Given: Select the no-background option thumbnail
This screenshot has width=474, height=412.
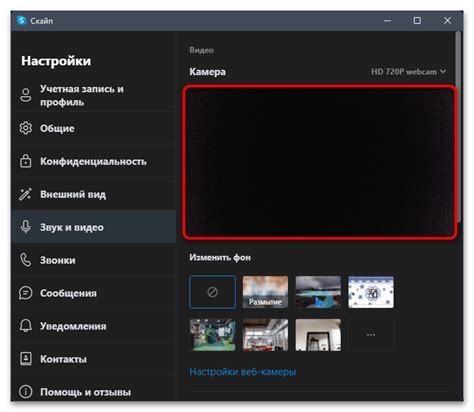Looking at the screenshot, I should [212, 292].
